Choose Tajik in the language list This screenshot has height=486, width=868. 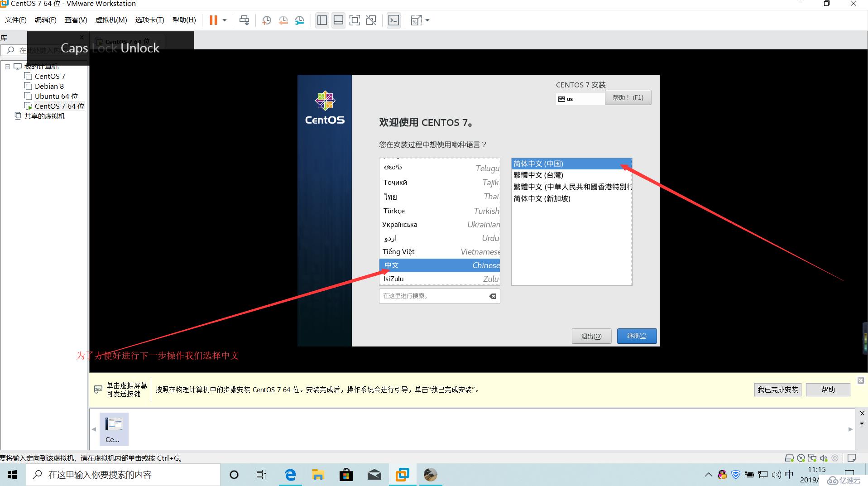pyautogui.click(x=439, y=182)
